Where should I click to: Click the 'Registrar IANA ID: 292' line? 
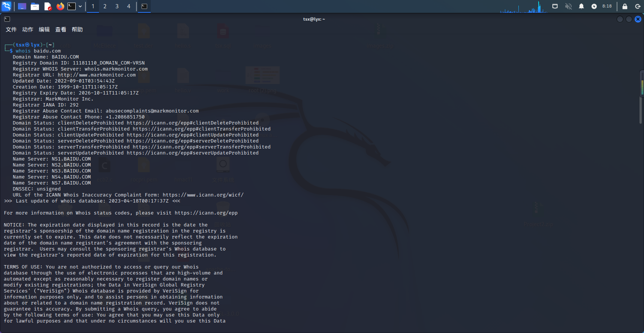tap(46, 105)
